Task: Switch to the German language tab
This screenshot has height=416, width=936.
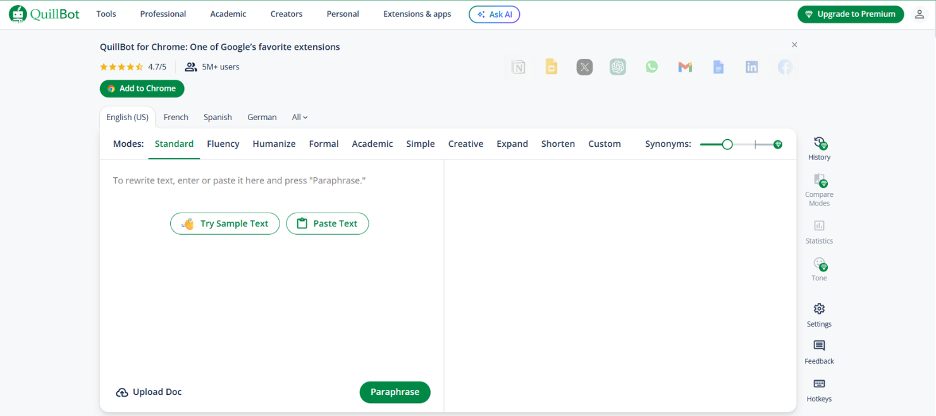Action: (262, 117)
